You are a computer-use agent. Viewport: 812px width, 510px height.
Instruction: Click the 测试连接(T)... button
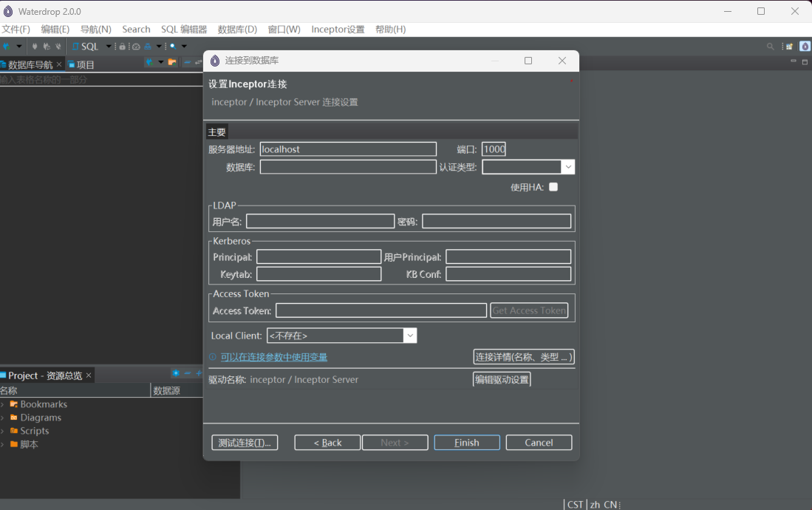click(x=245, y=443)
